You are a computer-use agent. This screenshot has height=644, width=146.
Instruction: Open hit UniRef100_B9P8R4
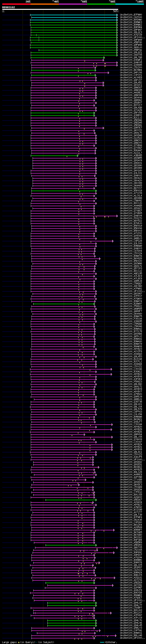[131, 27]
